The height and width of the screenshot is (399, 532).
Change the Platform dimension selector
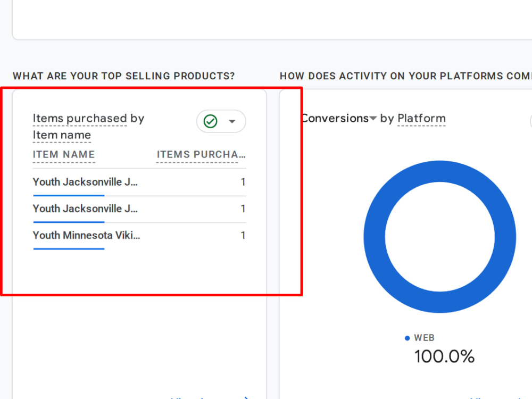pyautogui.click(x=421, y=118)
